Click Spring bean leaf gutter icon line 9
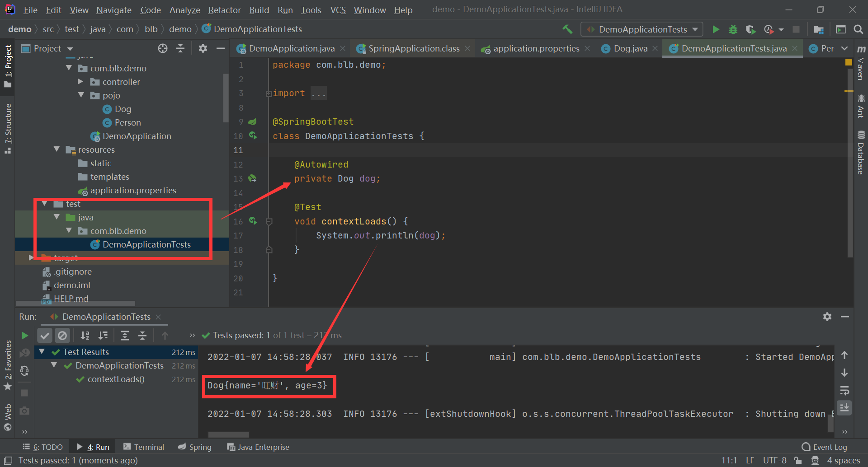 [x=252, y=121]
